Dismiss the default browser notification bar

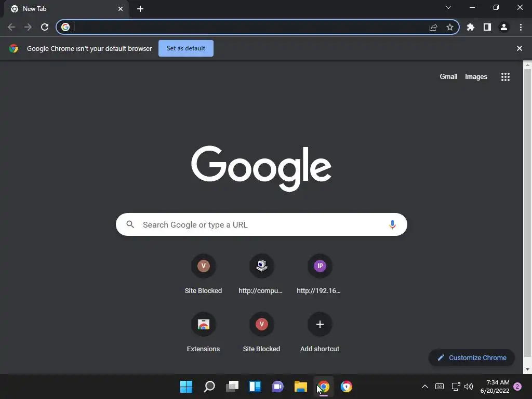point(520,48)
